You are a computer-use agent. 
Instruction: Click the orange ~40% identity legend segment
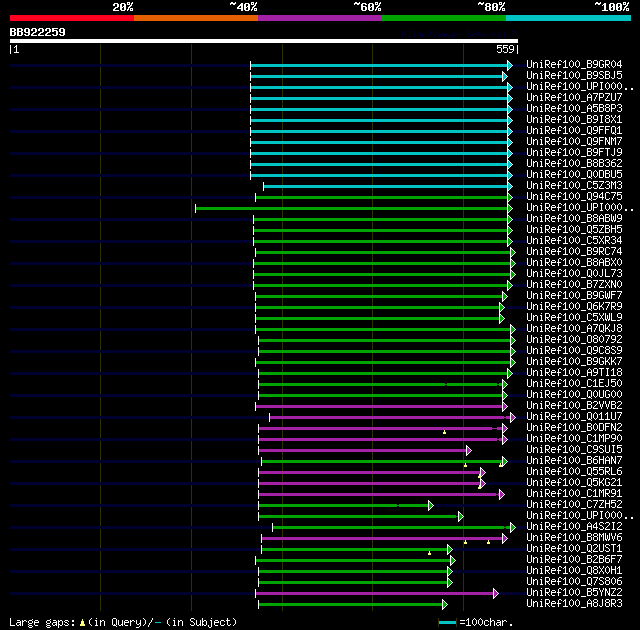[196, 18]
